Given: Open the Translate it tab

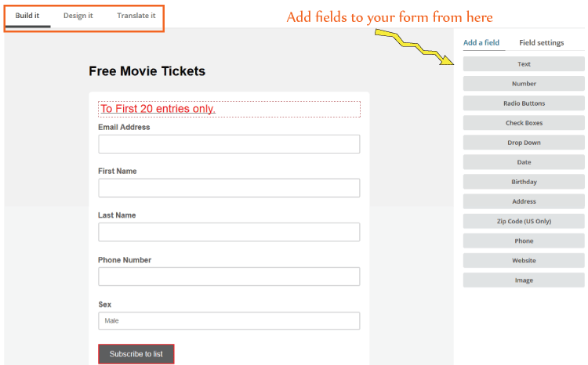Looking at the screenshot, I should point(136,16).
